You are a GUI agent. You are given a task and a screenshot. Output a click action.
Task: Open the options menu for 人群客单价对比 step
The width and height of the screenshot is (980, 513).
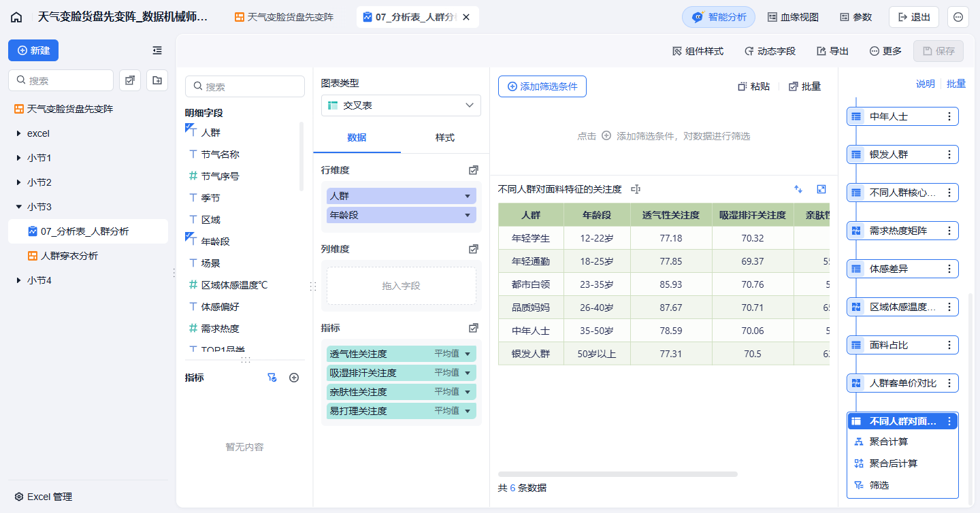coord(949,383)
